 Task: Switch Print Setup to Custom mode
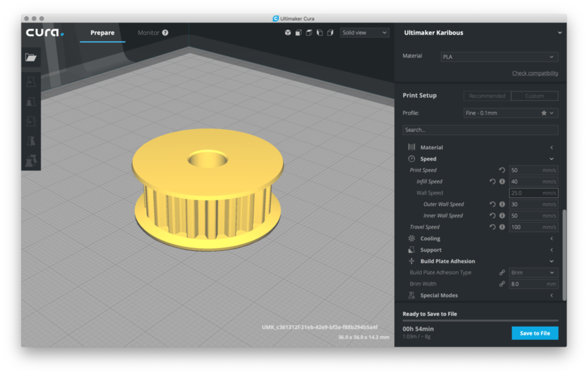[534, 96]
